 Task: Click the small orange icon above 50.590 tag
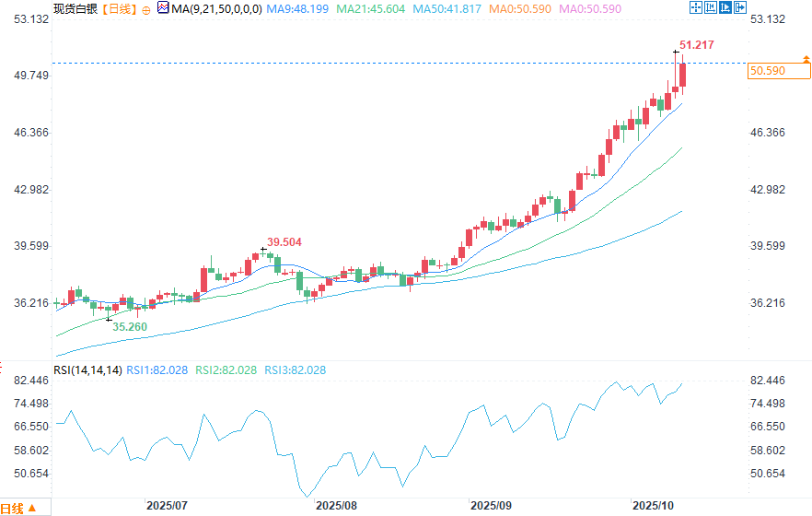pos(807,59)
